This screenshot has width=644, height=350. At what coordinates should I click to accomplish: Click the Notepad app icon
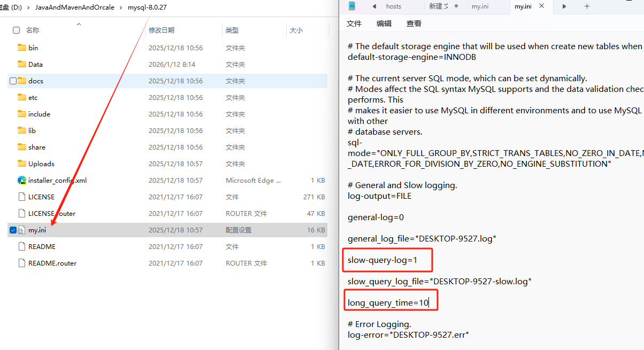point(351,6)
